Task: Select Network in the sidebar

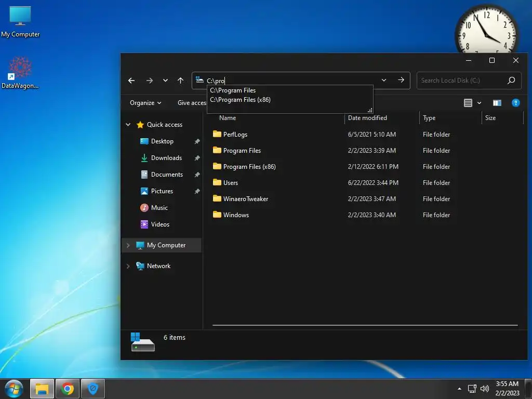Action: (x=158, y=266)
